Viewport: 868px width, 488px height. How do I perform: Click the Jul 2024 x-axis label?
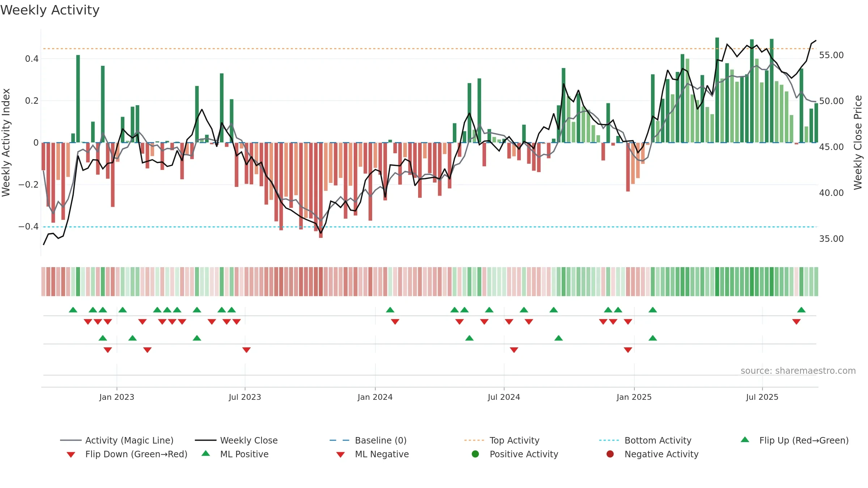point(504,397)
